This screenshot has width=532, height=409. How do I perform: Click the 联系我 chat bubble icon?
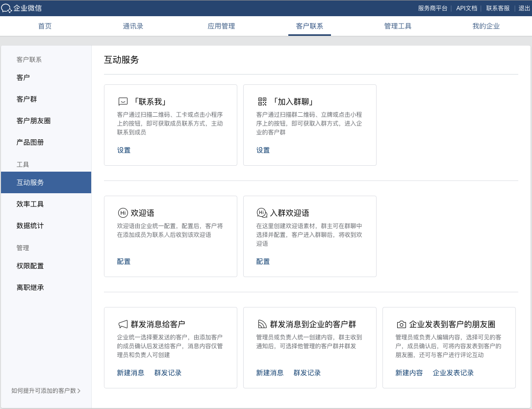pos(123,102)
